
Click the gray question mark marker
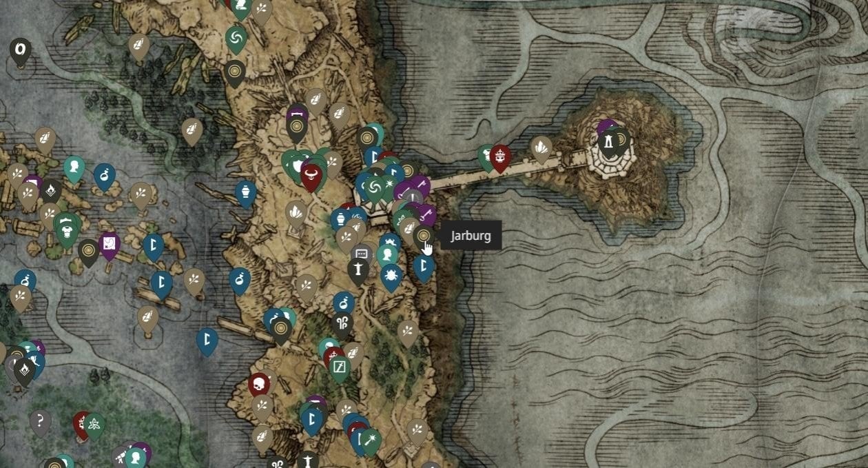tap(40, 420)
